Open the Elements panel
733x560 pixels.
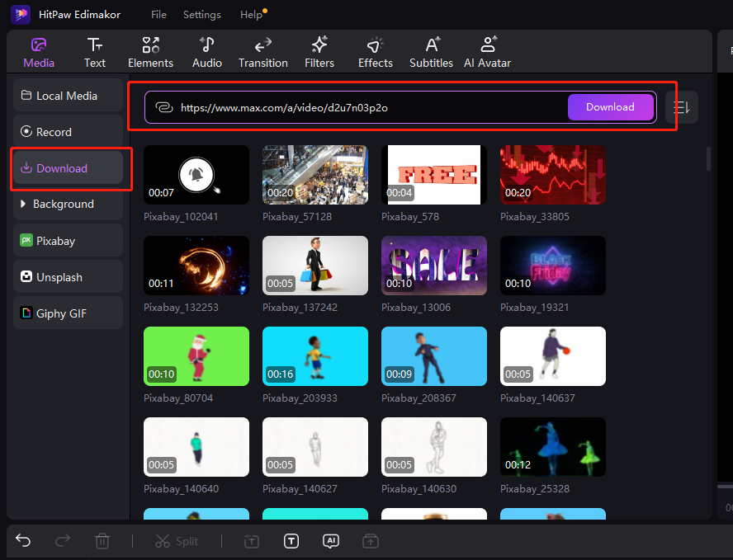click(150, 52)
